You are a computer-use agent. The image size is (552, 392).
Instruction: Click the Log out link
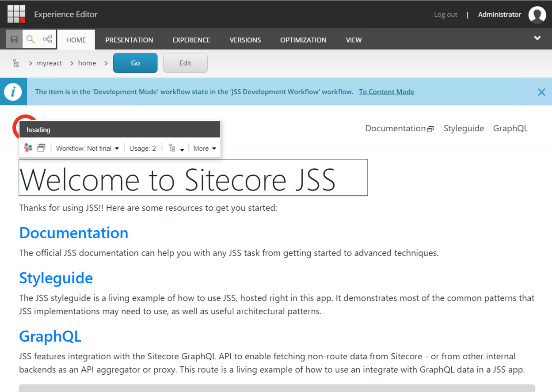tap(445, 15)
